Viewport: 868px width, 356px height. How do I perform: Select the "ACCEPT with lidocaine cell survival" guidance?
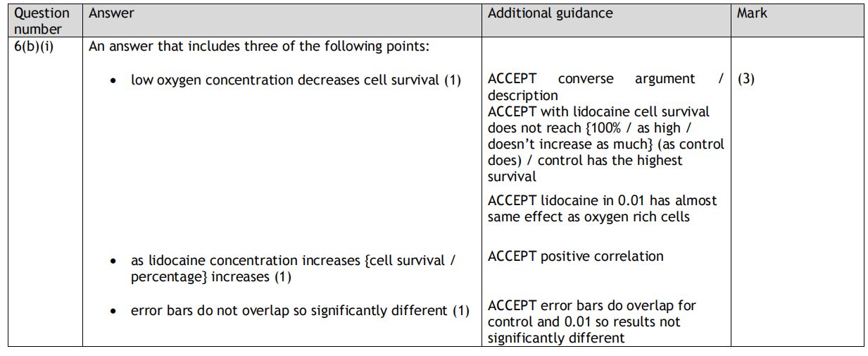(598, 112)
